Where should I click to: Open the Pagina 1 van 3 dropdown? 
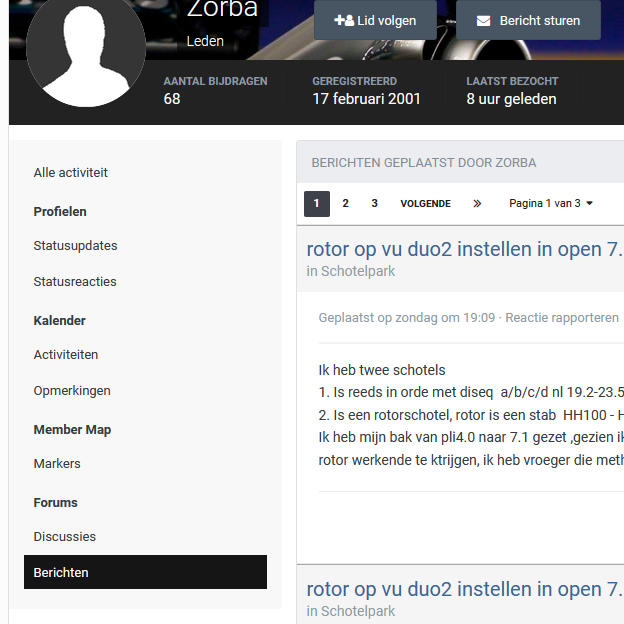tap(551, 203)
